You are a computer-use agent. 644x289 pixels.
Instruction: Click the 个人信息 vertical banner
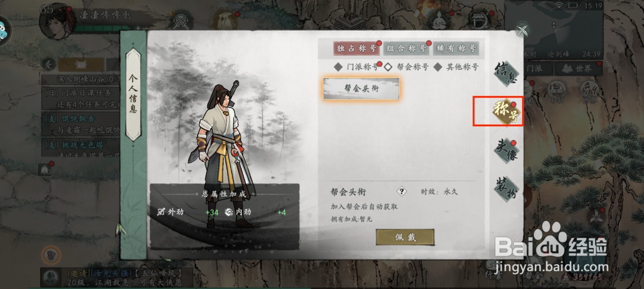[133, 94]
